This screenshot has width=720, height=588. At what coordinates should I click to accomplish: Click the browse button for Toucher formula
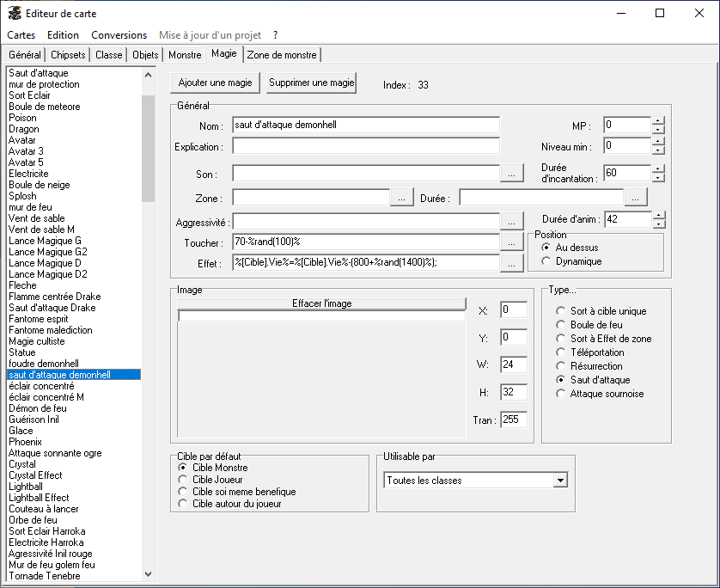[x=511, y=242]
